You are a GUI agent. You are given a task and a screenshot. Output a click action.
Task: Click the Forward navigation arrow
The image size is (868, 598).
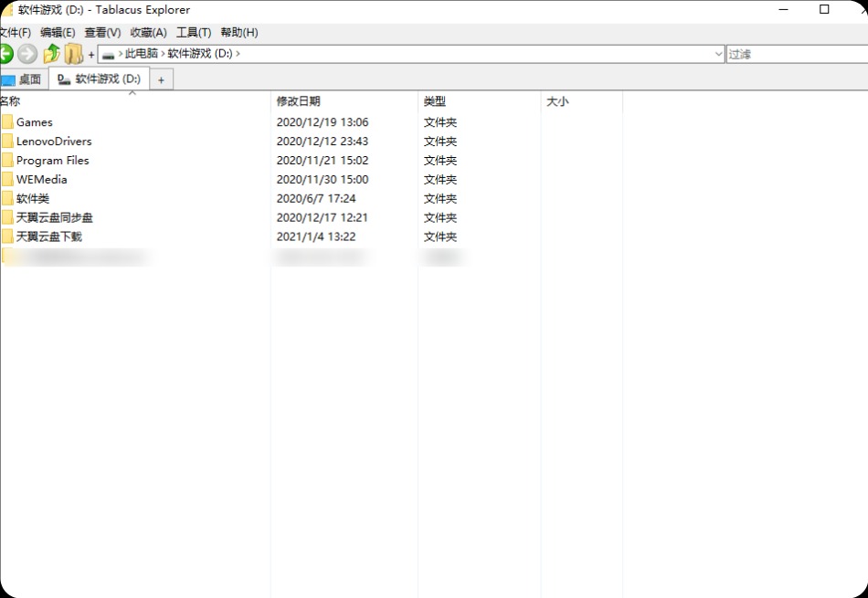[27, 53]
